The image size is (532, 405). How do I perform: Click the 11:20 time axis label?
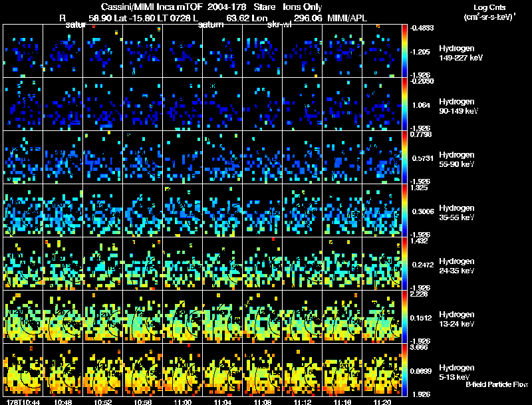pos(382,402)
